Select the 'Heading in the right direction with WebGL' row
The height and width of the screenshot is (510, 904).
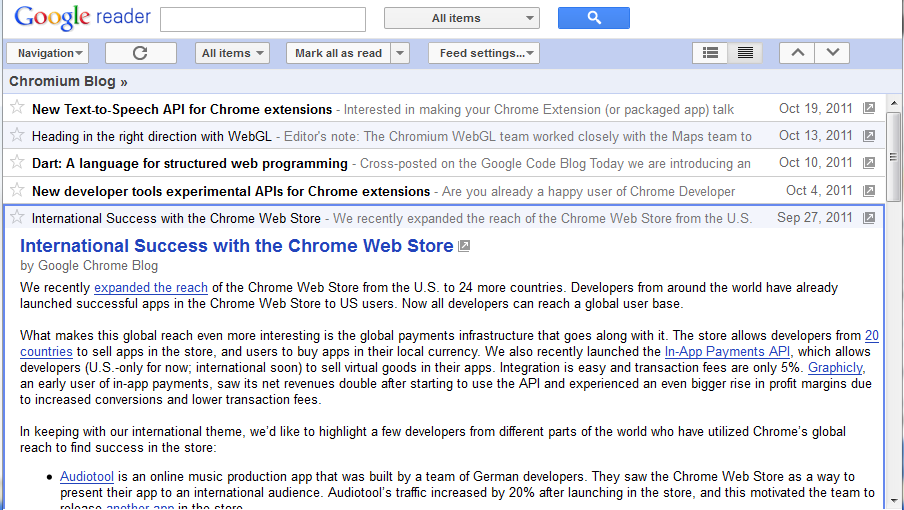click(x=443, y=136)
